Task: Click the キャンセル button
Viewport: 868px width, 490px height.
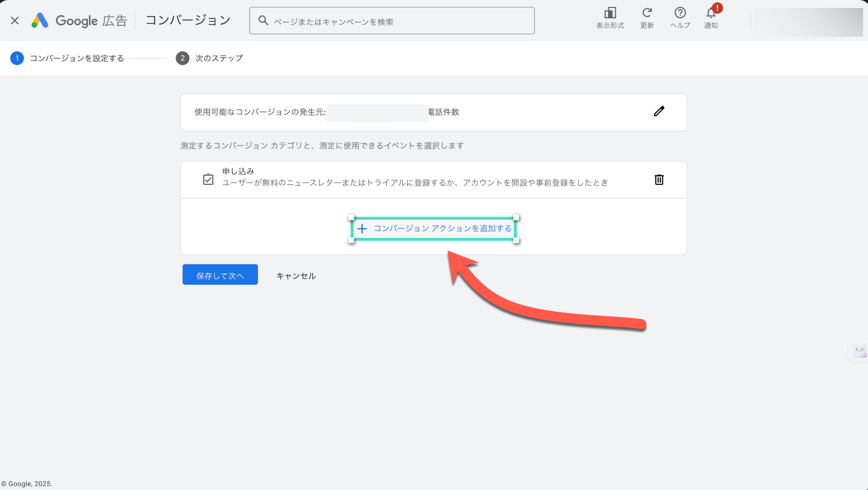Action: click(296, 276)
